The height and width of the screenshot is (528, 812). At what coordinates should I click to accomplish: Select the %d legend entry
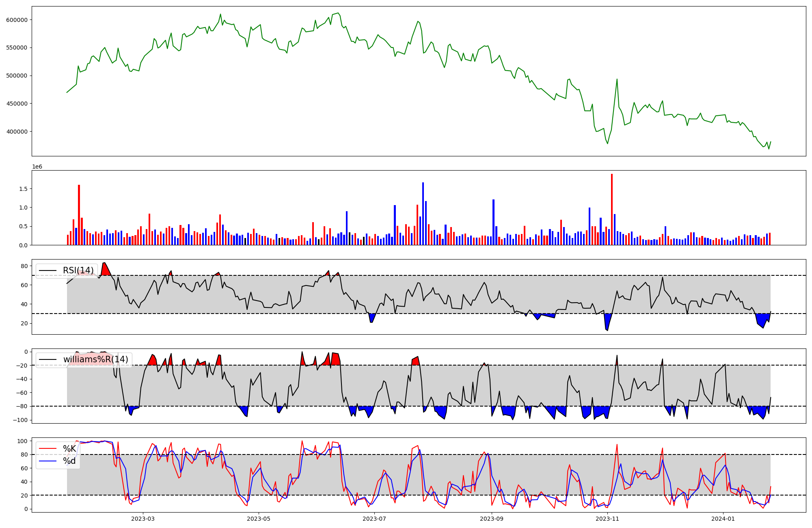[69, 461]
